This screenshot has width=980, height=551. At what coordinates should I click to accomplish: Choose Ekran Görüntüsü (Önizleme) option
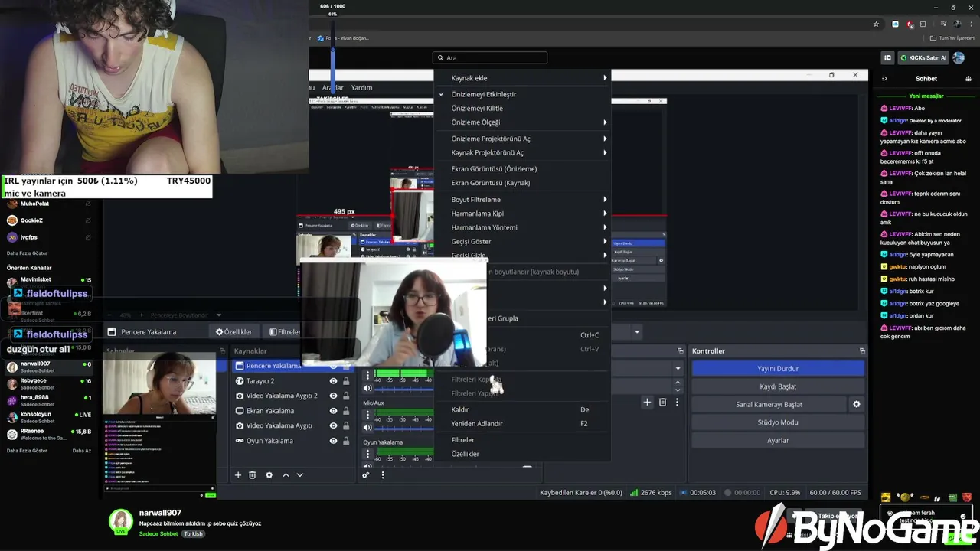[522, 169]
